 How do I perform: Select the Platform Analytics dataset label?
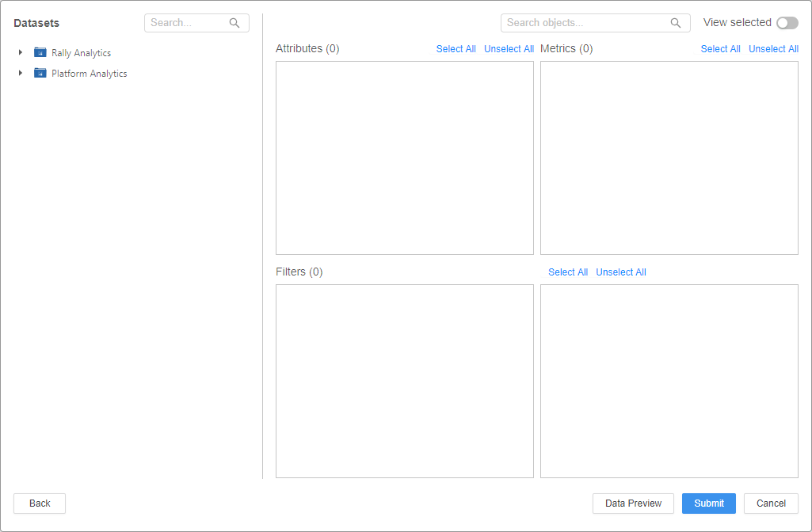89,74
